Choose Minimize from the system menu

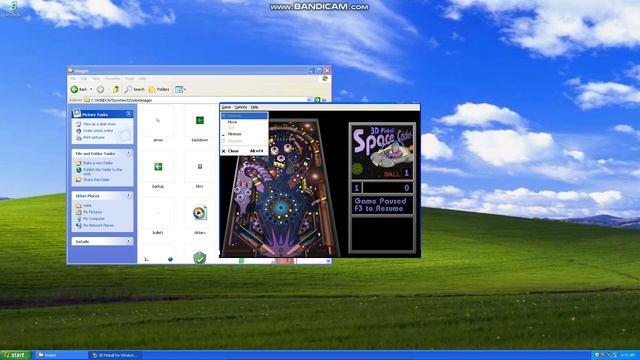tap(244, 134)
